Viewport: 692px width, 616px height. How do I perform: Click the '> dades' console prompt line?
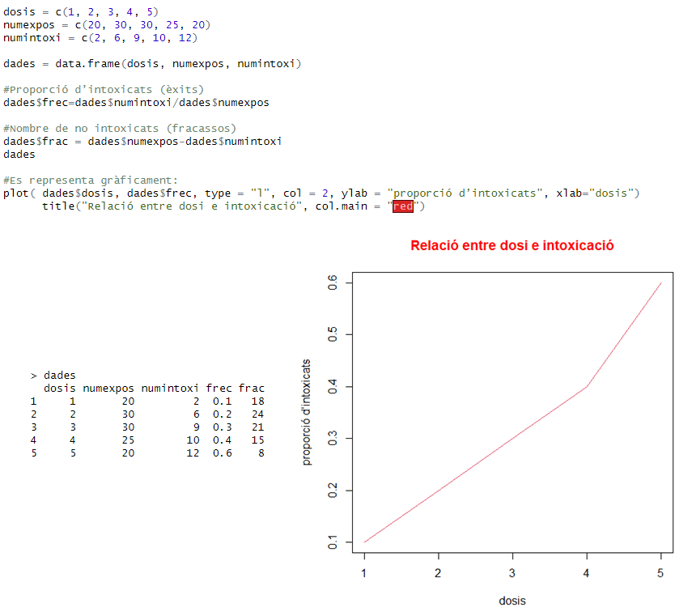pyautogui.click(x=53, y=376)
